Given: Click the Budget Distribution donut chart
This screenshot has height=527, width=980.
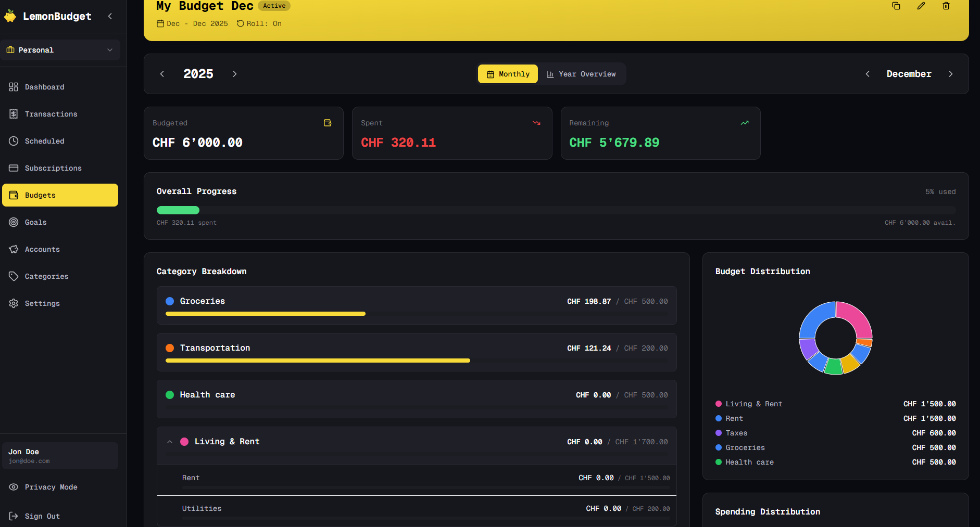Looking at the screenshot, I should [835, 338].
